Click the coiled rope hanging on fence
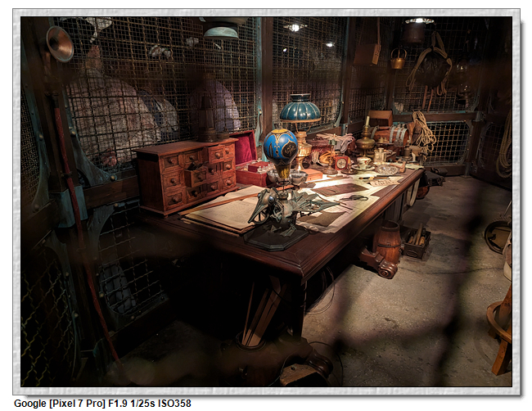The width and height of the screenshot is (532, 411). pyautogui.click(x=422, y=130)
